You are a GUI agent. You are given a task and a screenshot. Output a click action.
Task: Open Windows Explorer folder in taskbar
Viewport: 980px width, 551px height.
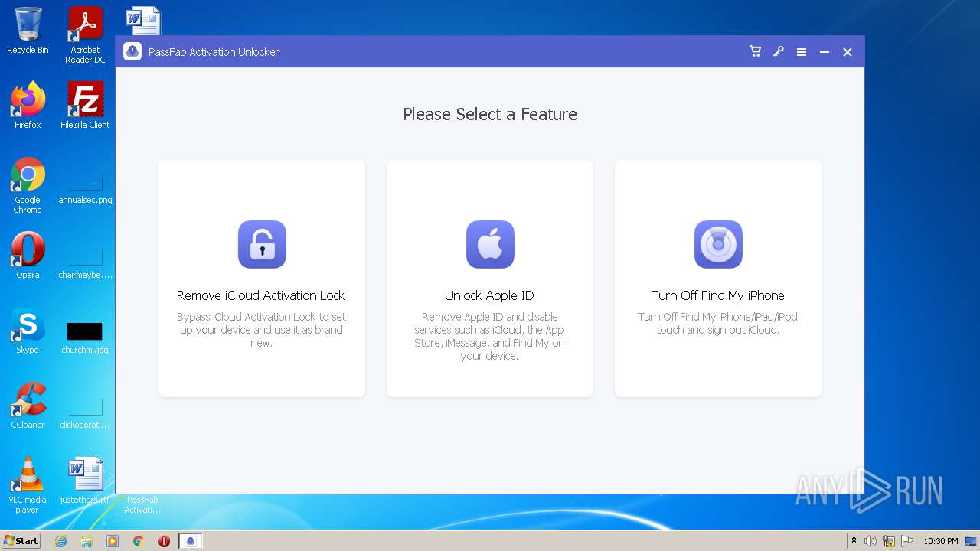tap(87, 541)
